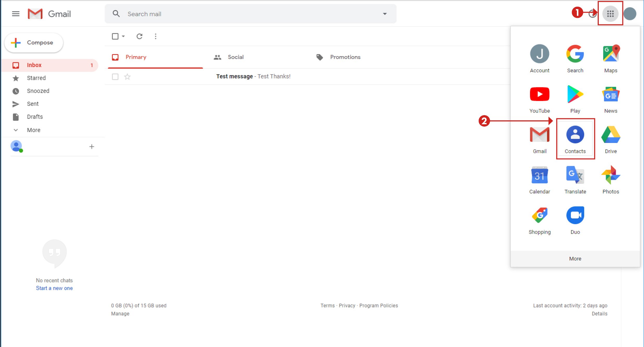Open Google Translate app
This screenshot has width=644, height=347.
[x=575, y=180]
